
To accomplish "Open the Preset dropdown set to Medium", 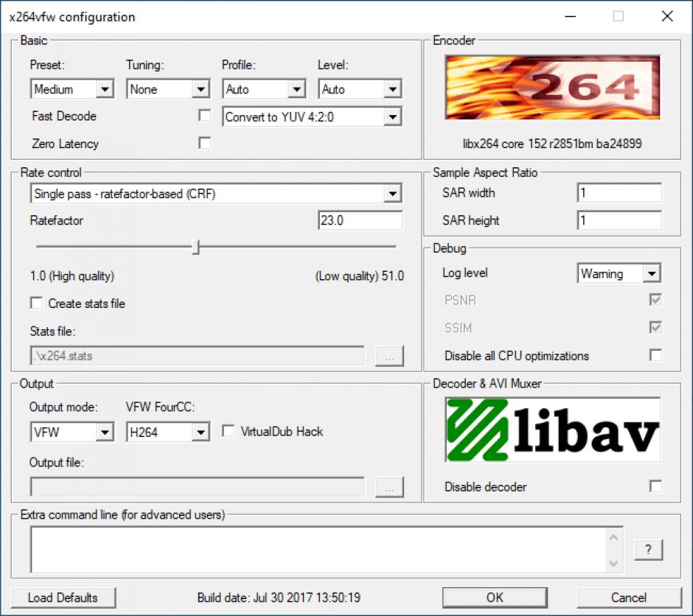I will (72, 89).
